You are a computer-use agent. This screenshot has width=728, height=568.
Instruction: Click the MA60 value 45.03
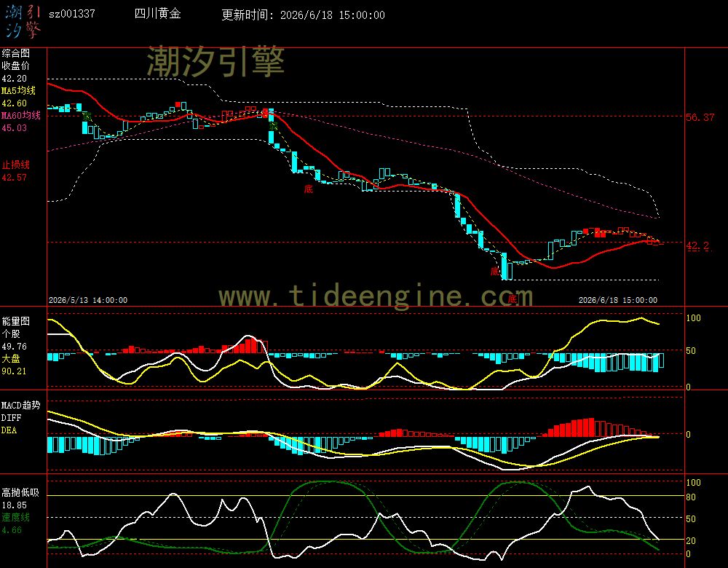pyautogui.click(x=15, y=127)
